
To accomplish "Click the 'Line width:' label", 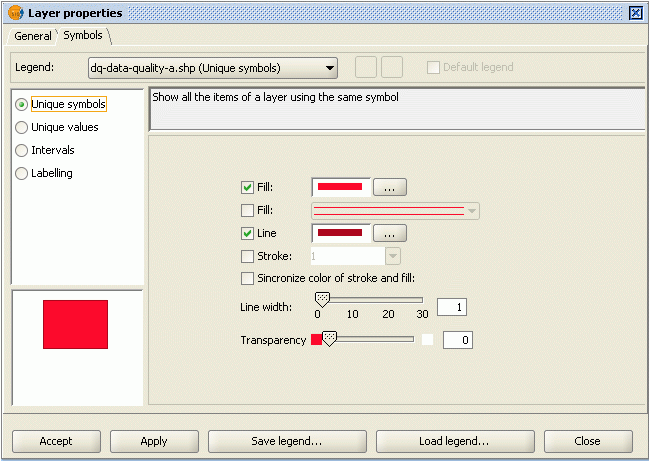I will pyautogui.click(x=266, y=307).
